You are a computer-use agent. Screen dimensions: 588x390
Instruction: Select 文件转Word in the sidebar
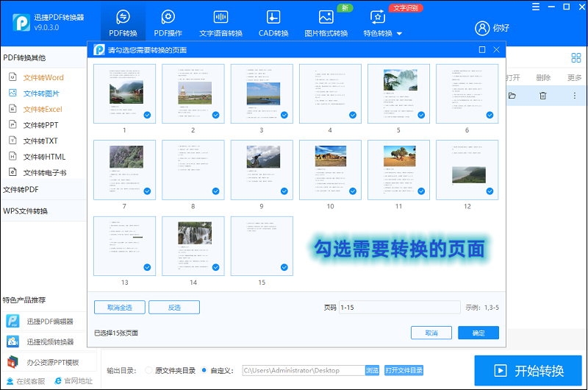43,78
